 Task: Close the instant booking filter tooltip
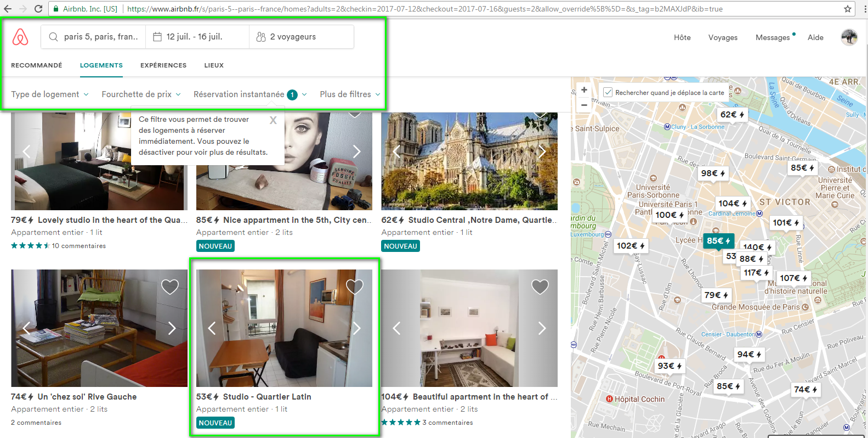[273, 120]
